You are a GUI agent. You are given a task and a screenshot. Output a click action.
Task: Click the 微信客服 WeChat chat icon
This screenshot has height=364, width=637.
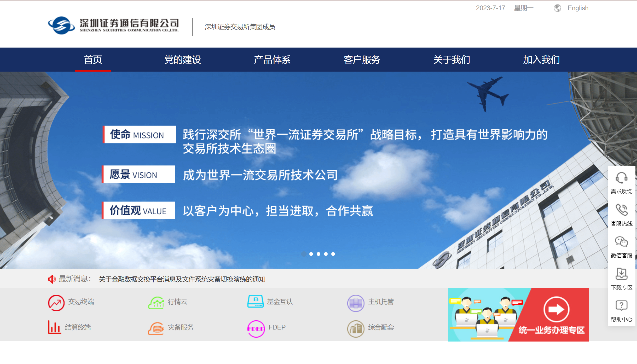pos(621,242)
